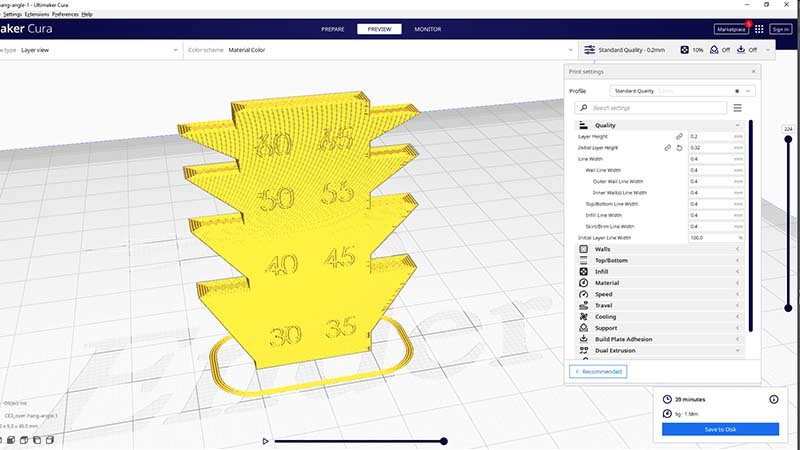Click the print settings sliders icon

(x=589, y=49)
